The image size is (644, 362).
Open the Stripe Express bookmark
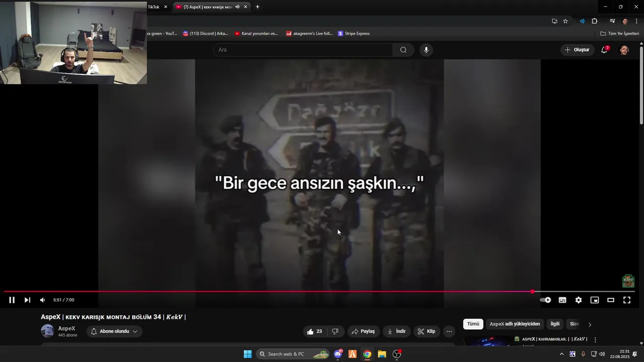click(354, 34)
